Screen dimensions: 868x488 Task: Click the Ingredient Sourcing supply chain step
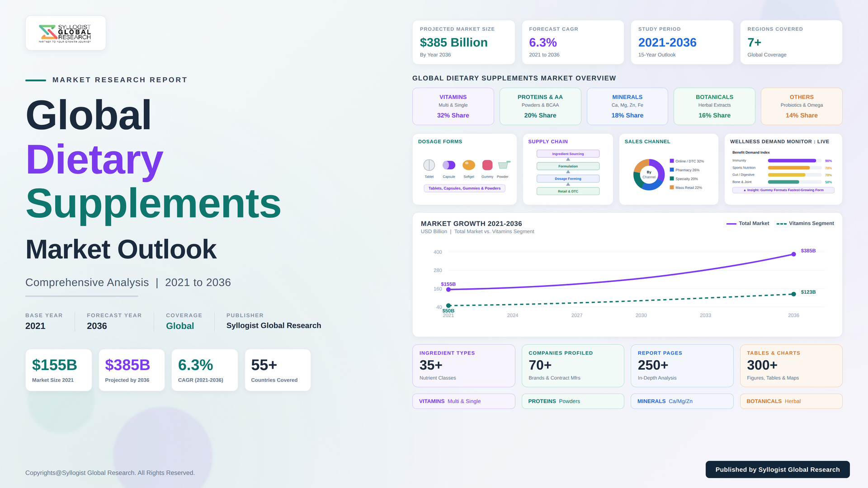[568, 154]
